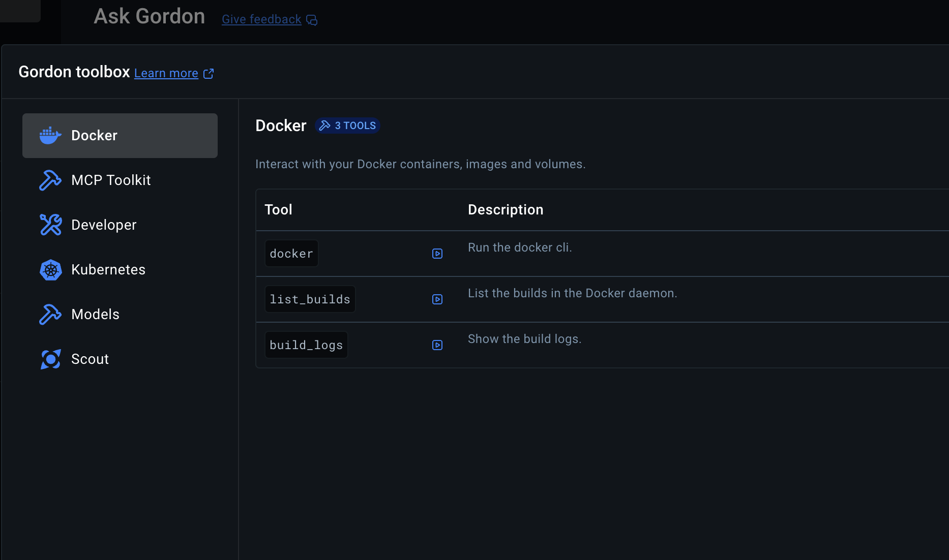Click the Kubernetes wheel icon
The height and width of the screenshot is (560, 949).
pyautogui.click(x=50, y=270)
